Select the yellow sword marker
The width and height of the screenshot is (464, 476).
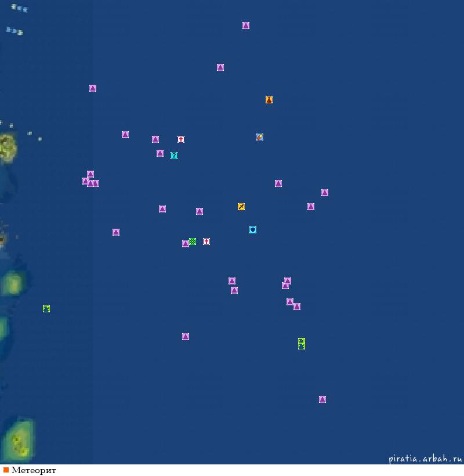click(241, 207)
